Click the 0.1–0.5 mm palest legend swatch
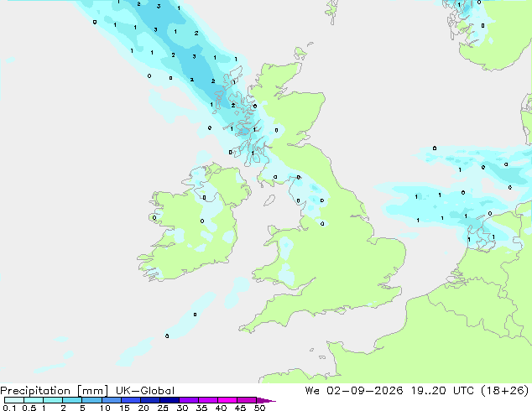Image resolution: width=532 pixels, height=411 pixels. point(14,400)
